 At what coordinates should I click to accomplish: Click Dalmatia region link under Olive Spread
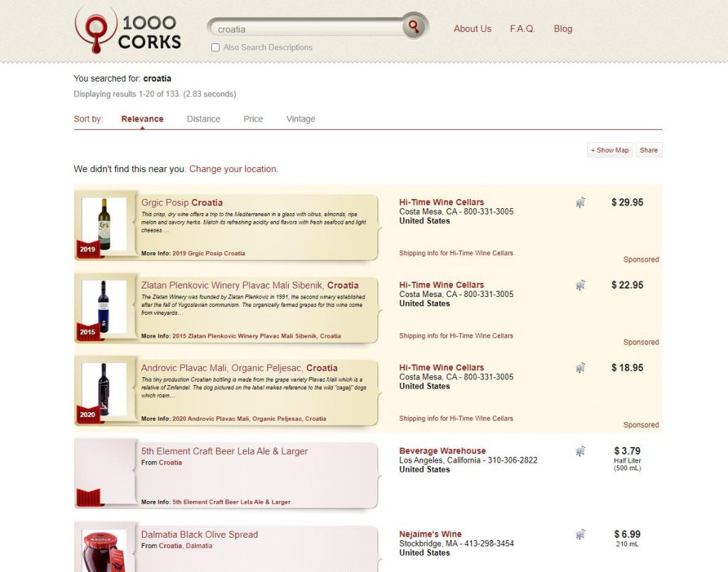click(199, 546)
